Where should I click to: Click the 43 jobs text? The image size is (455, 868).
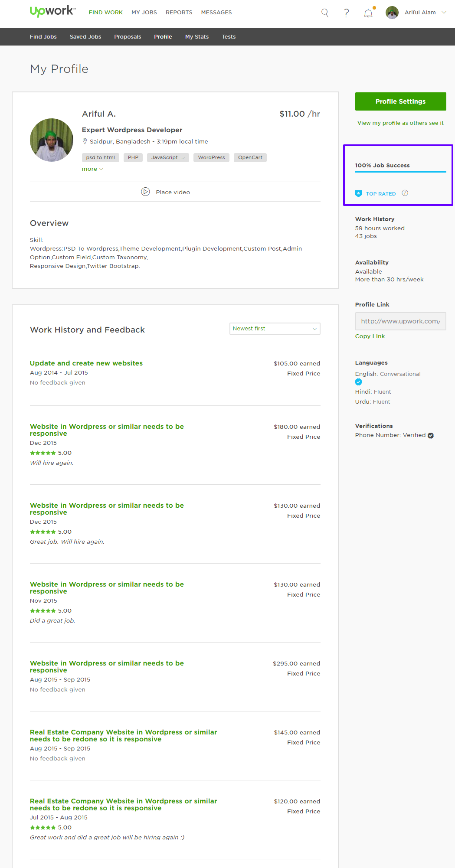pyautogui.click(x=366, y=236)
